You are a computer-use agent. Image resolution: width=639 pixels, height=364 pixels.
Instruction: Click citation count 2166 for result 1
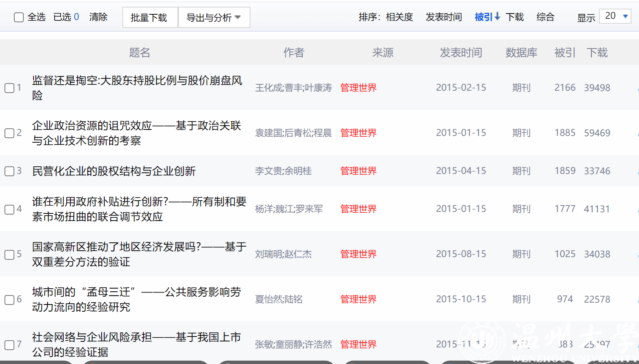[x=565, y=88]
